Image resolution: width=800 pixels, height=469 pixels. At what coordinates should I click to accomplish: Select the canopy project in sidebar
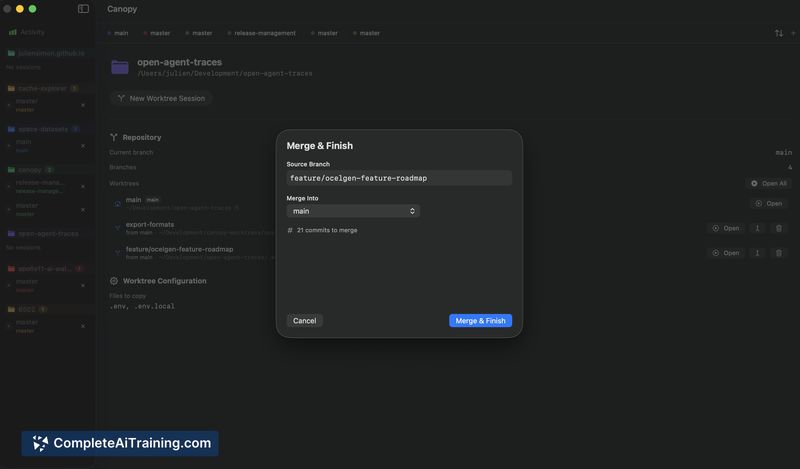[30, 169]
